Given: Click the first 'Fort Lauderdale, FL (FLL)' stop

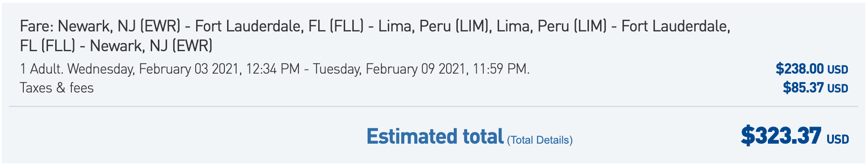Looking at the screenshot, I should pos(279,26).
